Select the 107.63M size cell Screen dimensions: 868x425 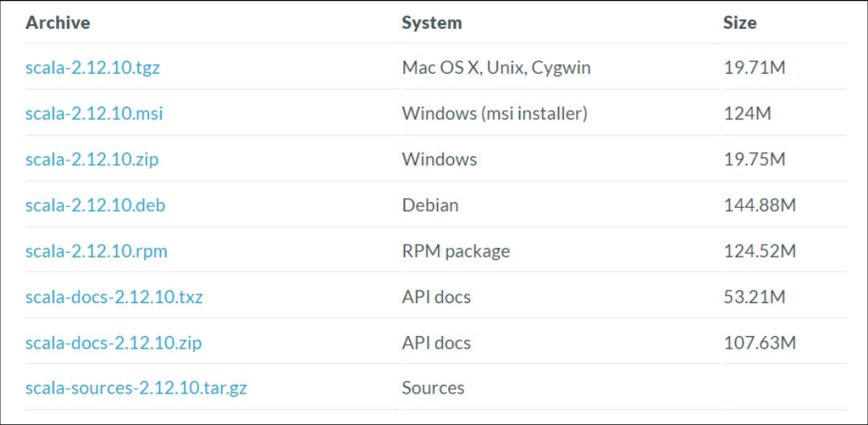pos(760,343)
